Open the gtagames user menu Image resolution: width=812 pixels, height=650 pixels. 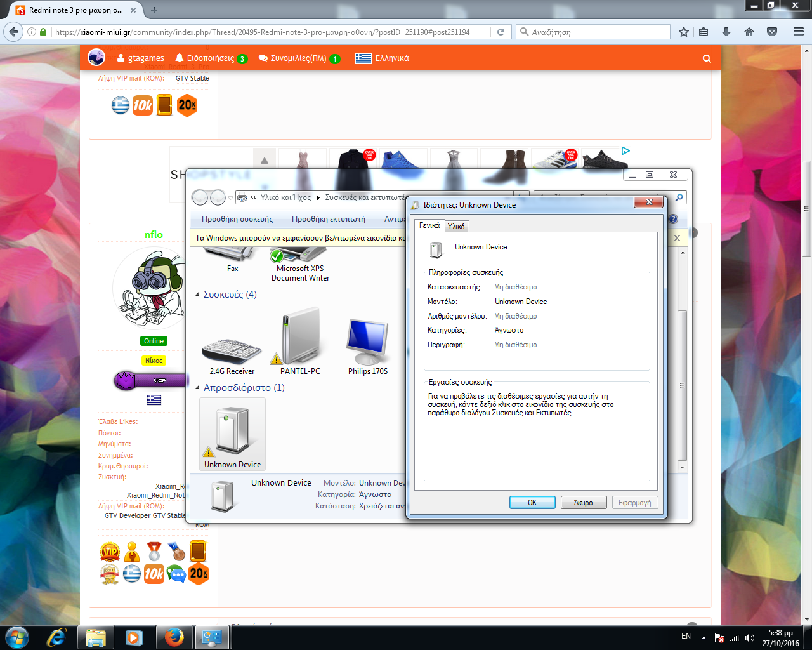pyautogui.click(x=140, y=58)
